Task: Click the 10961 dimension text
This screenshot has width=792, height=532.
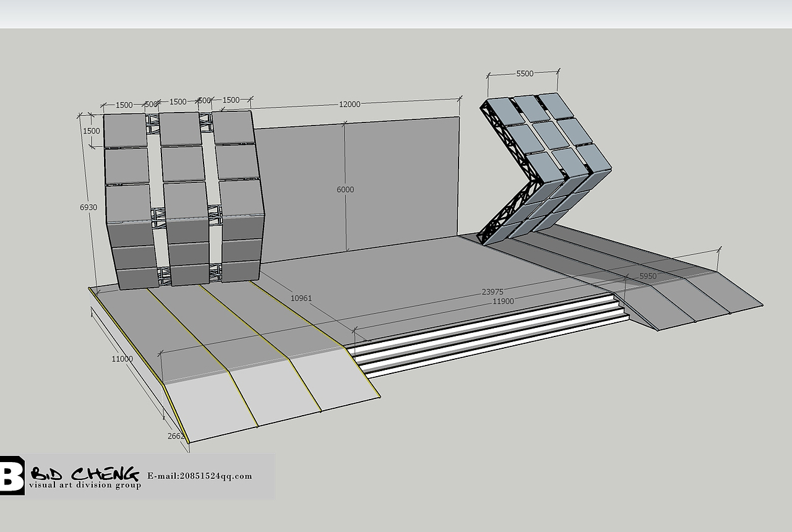Action: [x=301, y=298]
